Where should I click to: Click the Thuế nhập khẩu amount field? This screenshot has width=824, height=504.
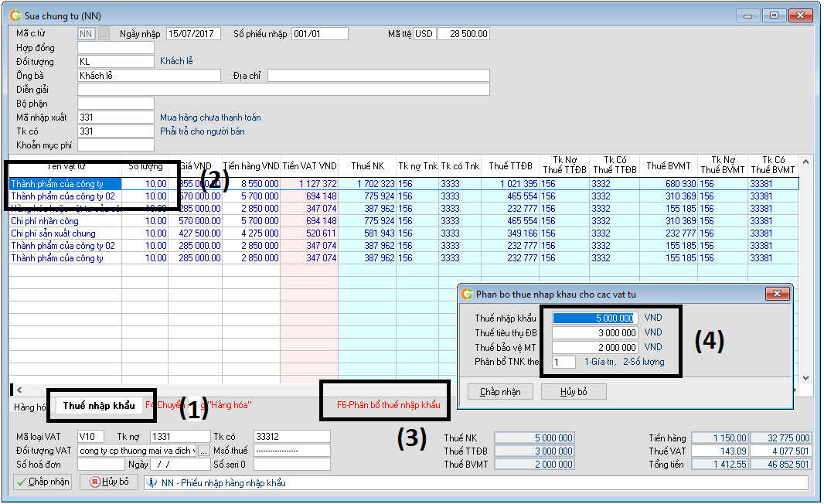595,318
